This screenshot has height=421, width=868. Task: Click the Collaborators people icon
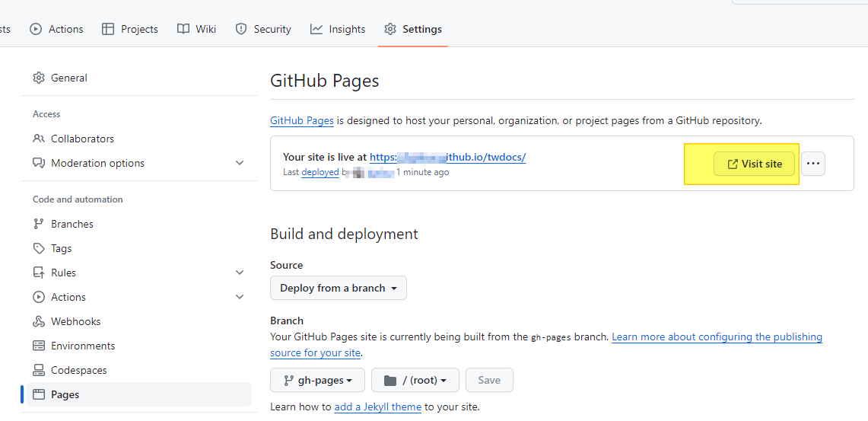(38, 139)
